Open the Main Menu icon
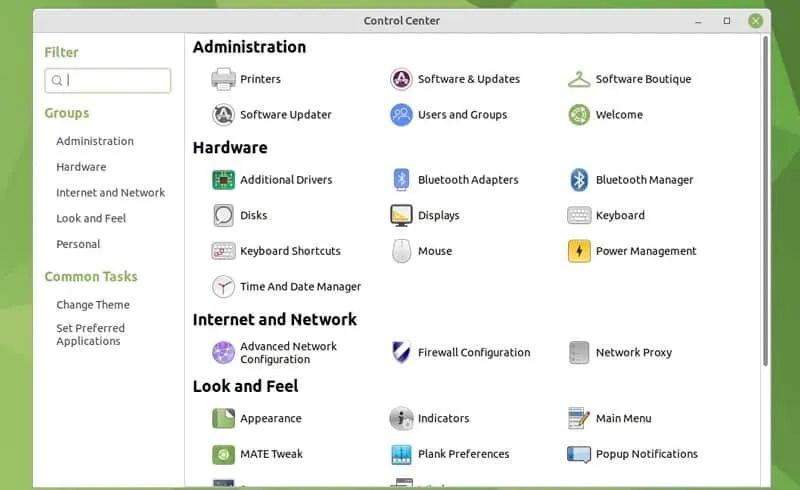 click(579, 419)
